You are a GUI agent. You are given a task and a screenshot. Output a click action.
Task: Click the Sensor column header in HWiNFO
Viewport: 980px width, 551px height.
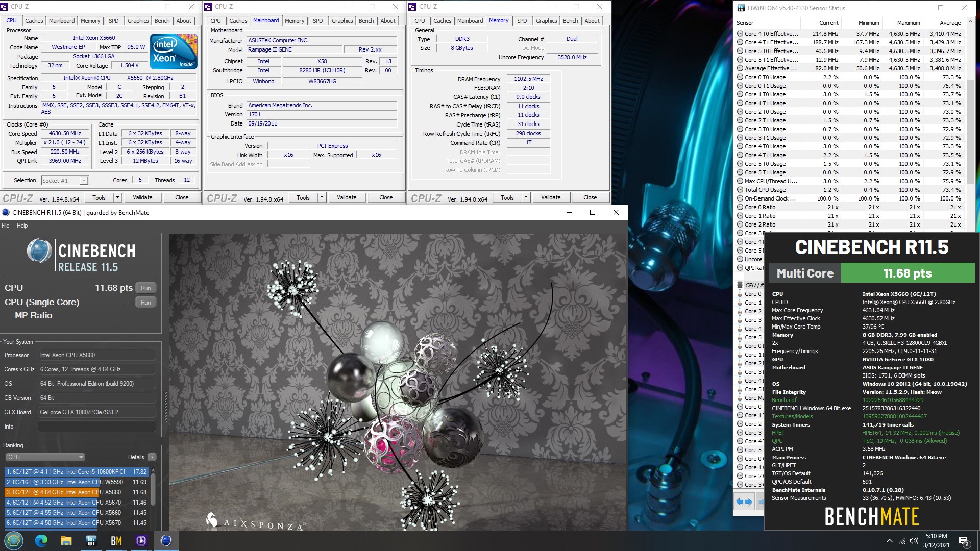pyautogui.click(x=767, y=23)
